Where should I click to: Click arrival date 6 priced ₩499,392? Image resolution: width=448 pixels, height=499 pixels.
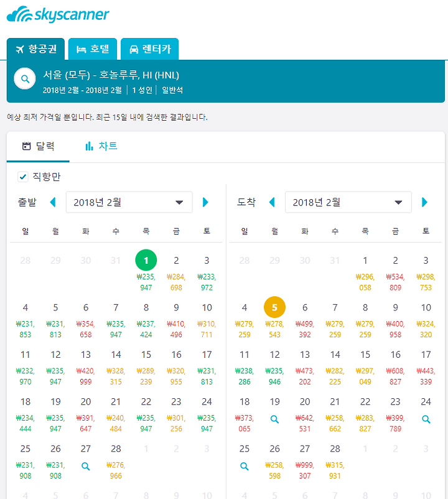click(x=305, y=321)
